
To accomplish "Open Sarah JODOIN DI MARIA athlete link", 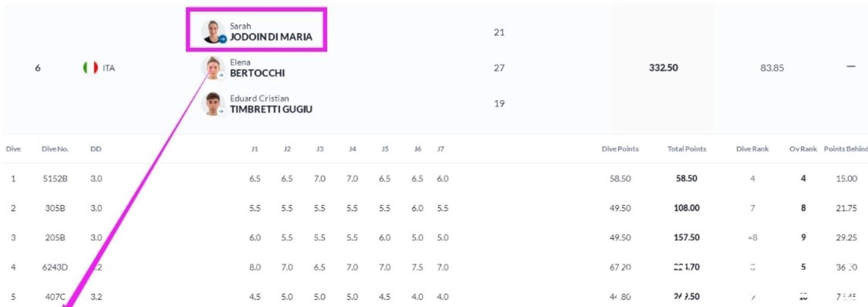I will (271, 32).
